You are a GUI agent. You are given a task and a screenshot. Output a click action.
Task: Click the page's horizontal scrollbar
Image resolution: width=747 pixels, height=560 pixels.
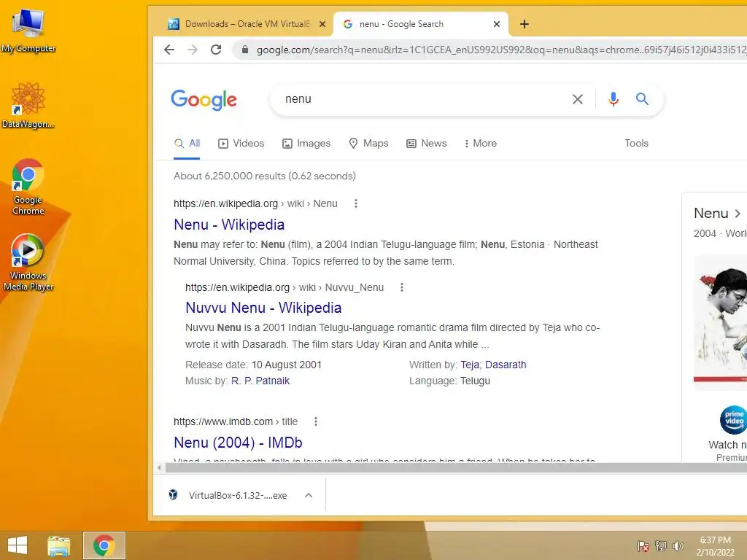(x=455, y=467)
